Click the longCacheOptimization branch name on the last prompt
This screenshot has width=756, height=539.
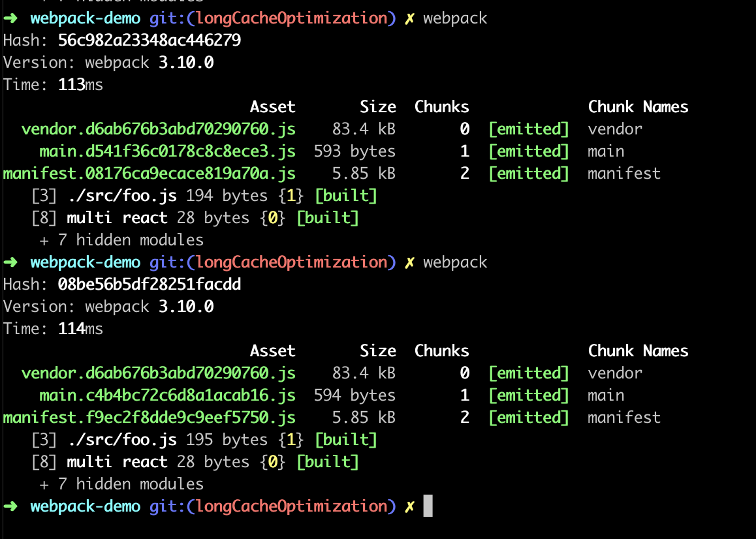[x=292, y=506]
